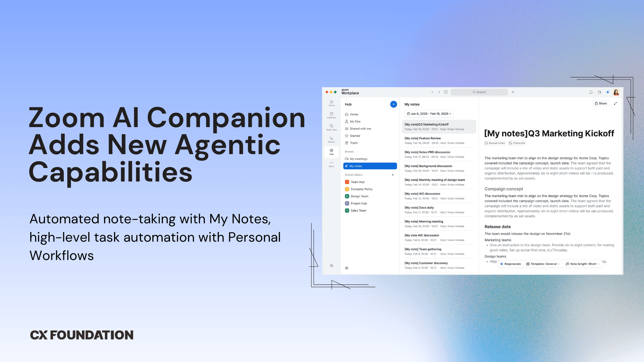Launch AI Companion with the sparkle icon
The height and width of the screenshot is (362, 644).
[608, 92]
